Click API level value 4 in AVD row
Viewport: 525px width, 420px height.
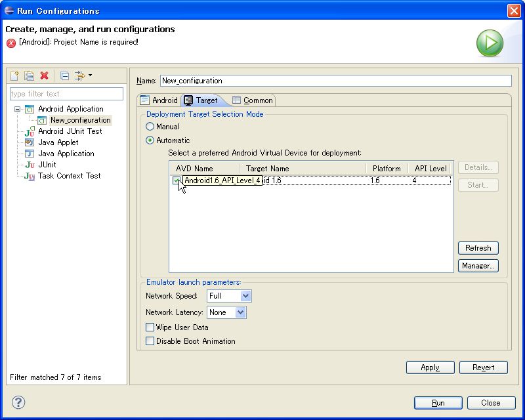click(x=414, y=180)
